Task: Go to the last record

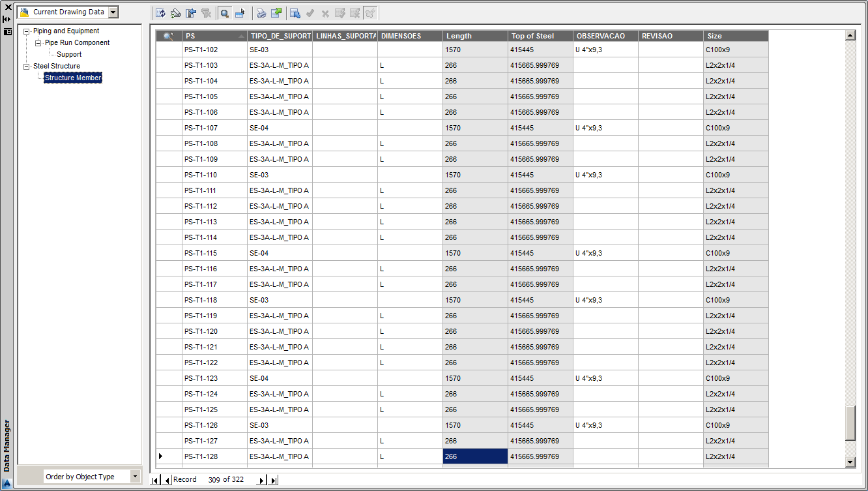Action: click(x=273, y=480)
